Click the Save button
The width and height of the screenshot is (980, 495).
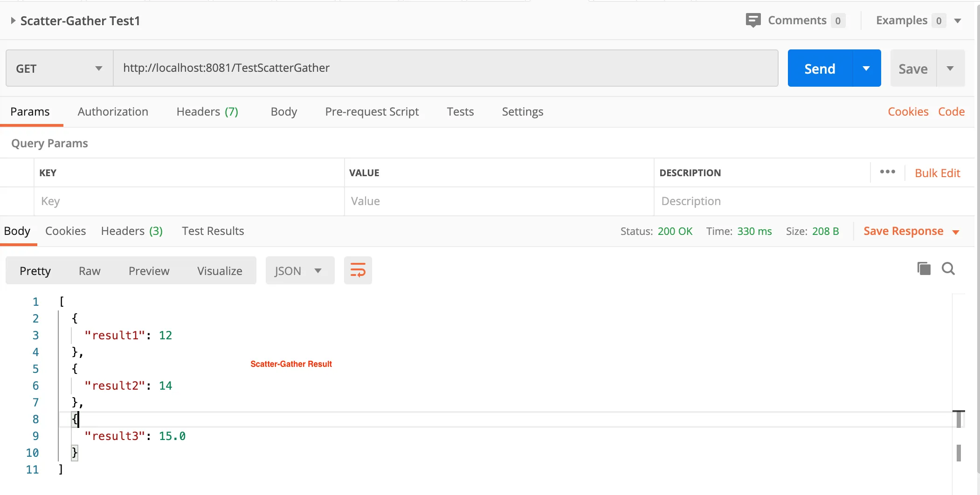(x=913, y=69)
